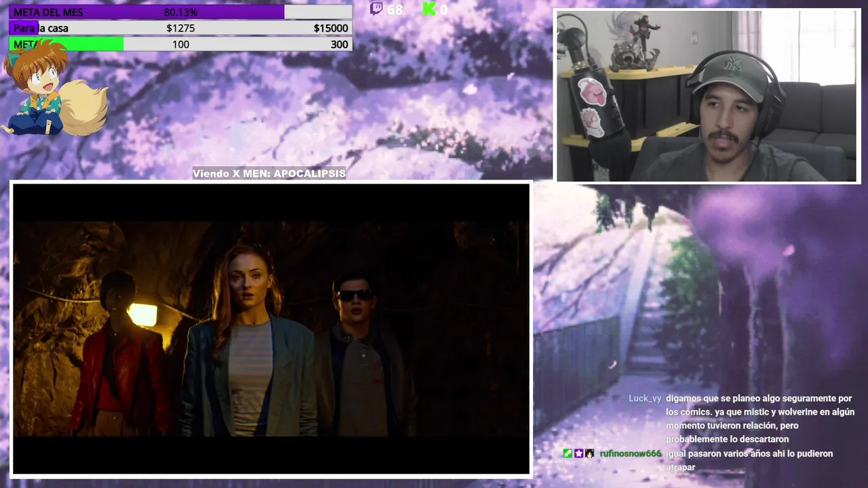The width and height of the screenshot is (868, 488).
Task: Click the green sword badge beside rufinosnow666
Action: (x=568, y=453)
